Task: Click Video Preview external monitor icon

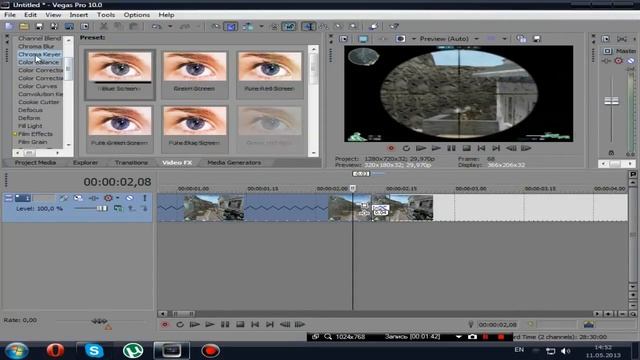Action: coord(363,39)
